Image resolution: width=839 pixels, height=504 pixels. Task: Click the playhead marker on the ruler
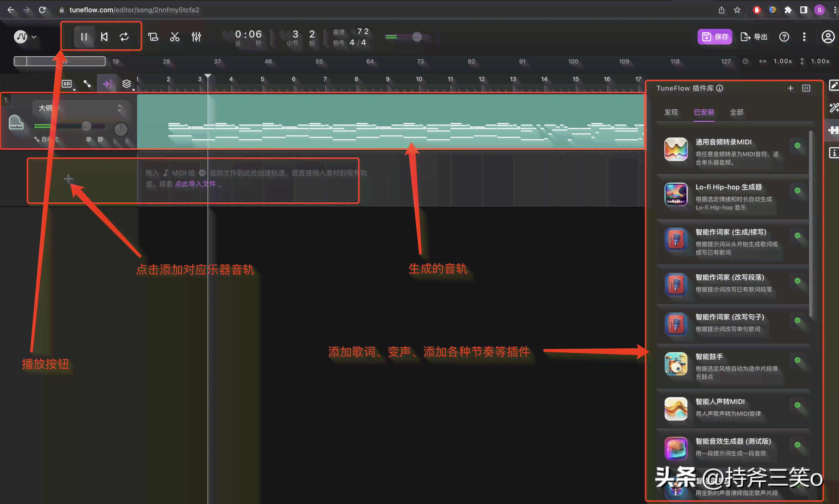(x=208, y=76)
